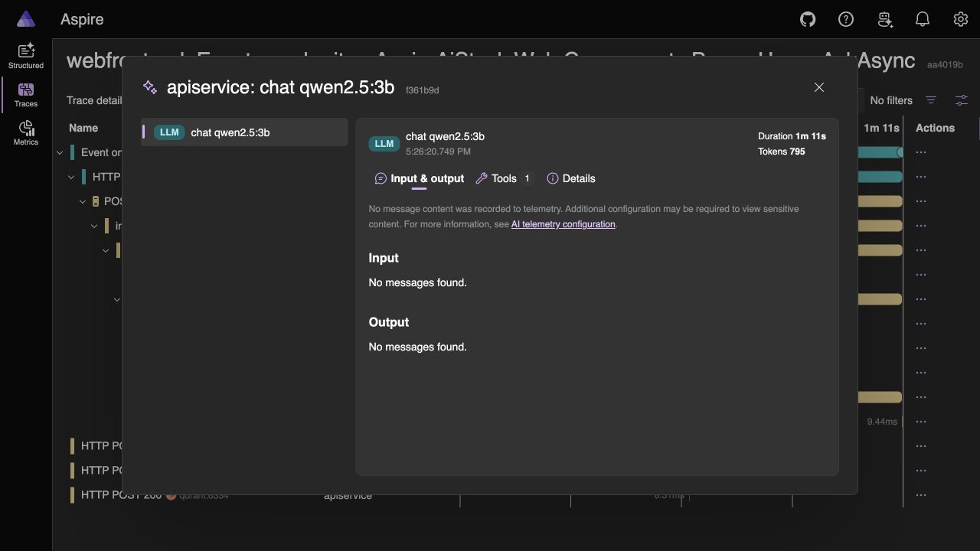The height and width of the screenshot is (551, 980).
Task: Open the AI telemetry configuration link
Action: click(x=563, y=224)
